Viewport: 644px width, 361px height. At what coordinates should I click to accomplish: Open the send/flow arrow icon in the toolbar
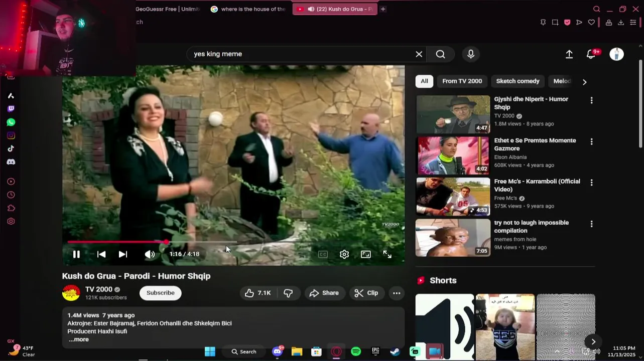(x=579, y=23)
